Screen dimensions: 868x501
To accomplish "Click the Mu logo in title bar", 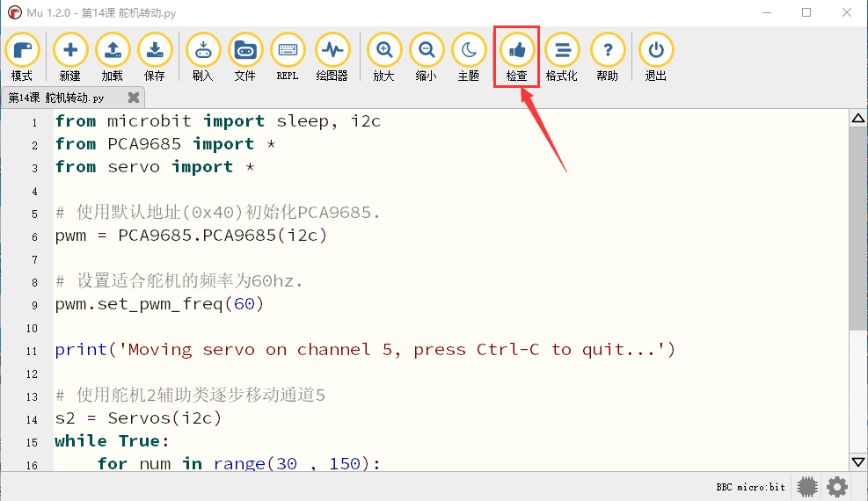I will point(14,12).
